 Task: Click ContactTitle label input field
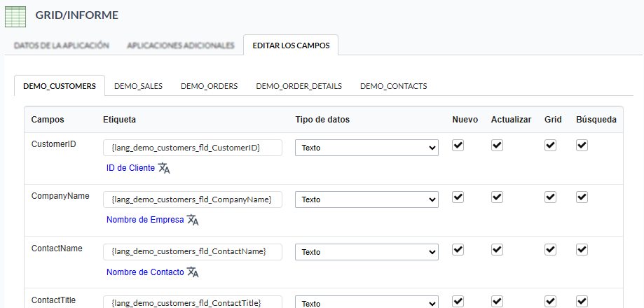tap(193, 302)
